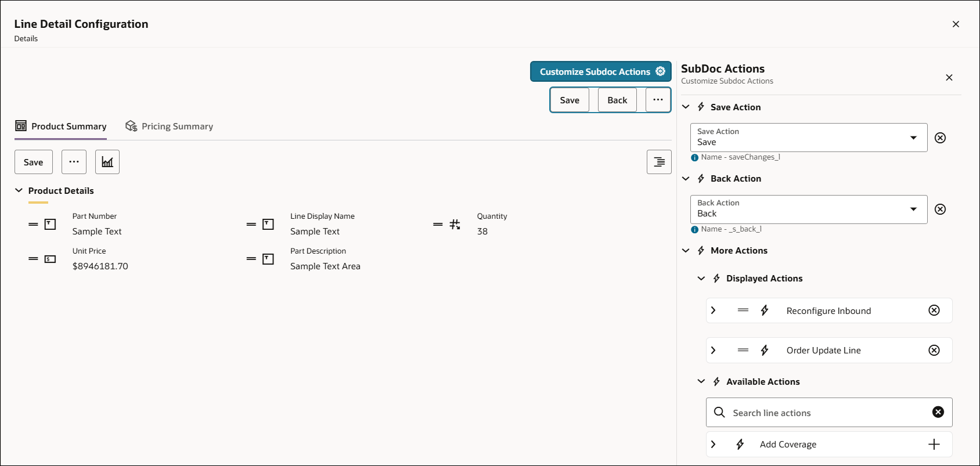The image size is (980, 466).
Task: Click the Customize Subdoc Actions button
Action: [600, 71]
